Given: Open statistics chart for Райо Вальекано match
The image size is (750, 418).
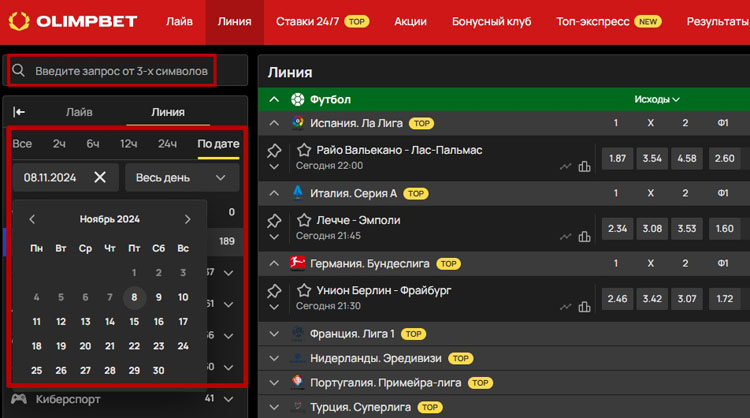Looking at the screenshot, I should [565, 166].
